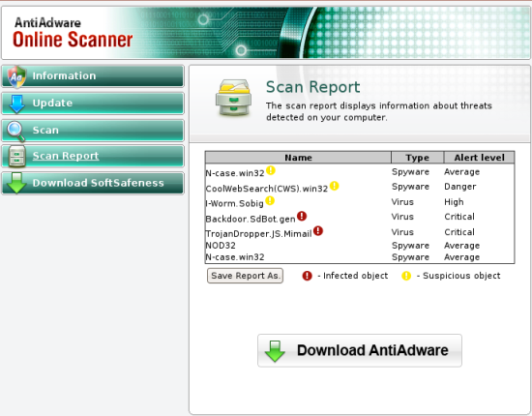Click the green arrow in the Download AntiAdware button
This screenshot has height=416, width=532.
275,351
